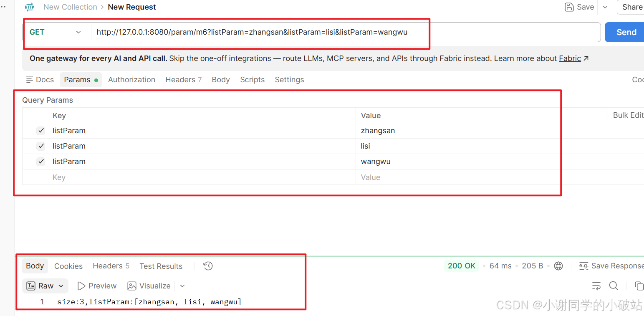Click the New Request title
Viewport: 644px width, 316px height.
coord(132,7)
